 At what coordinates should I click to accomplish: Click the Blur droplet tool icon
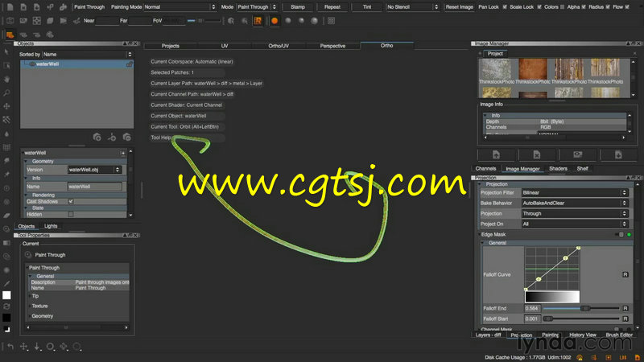click(6, 134)
